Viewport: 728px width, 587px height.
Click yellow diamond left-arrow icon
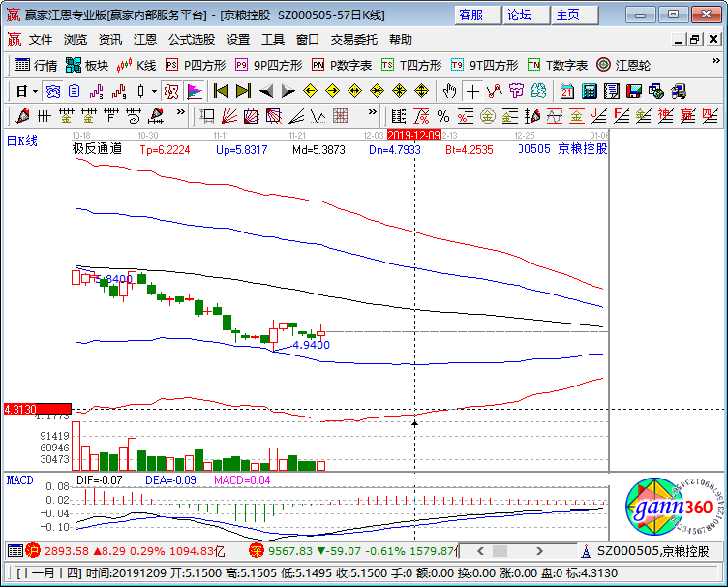(x=310, y=91)
